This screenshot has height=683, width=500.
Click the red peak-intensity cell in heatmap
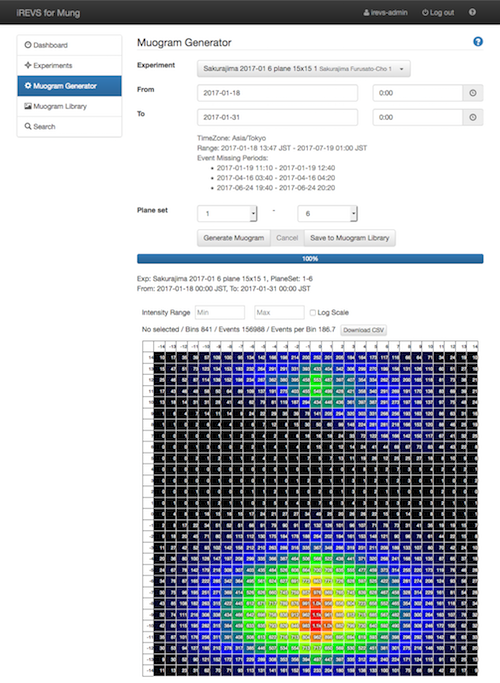317,615
